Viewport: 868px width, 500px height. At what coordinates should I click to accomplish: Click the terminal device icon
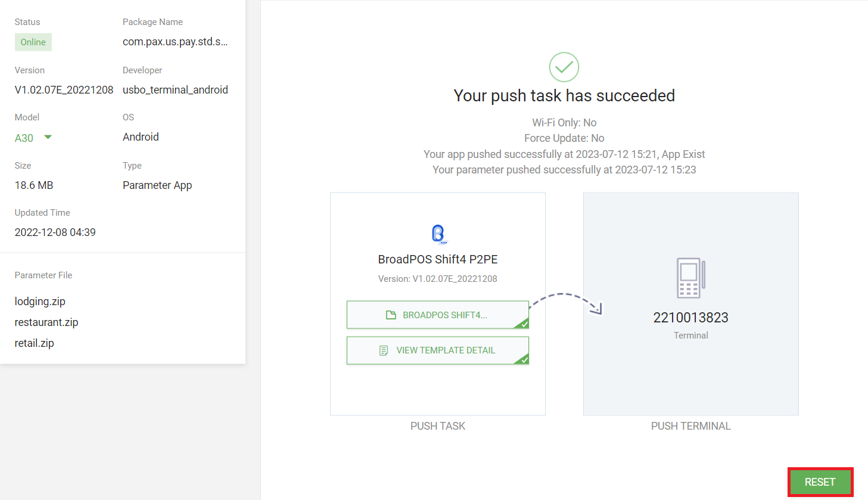coord(690,278)
